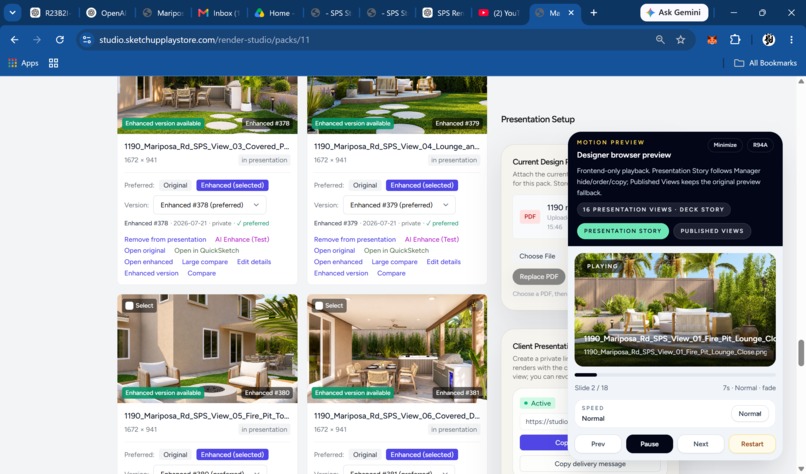Select the Published Views mode
The image size is (806, 474).
tap(712, 231)
